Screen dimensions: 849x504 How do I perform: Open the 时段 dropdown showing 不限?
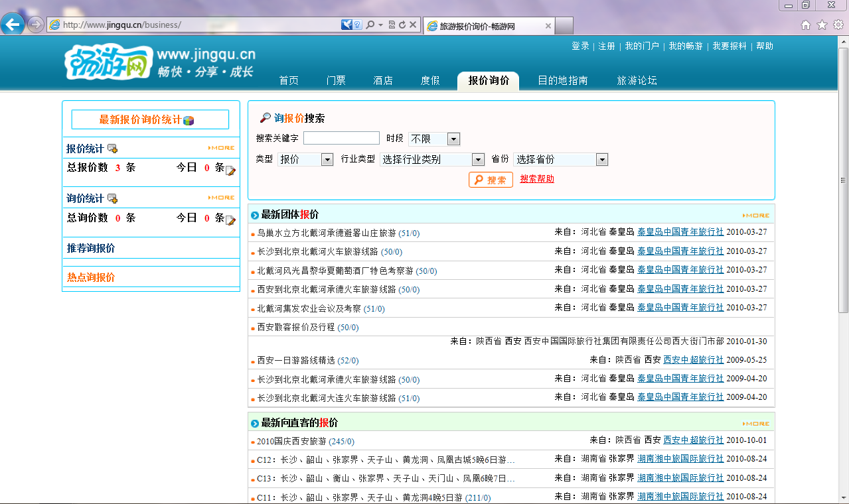(434, 139)
